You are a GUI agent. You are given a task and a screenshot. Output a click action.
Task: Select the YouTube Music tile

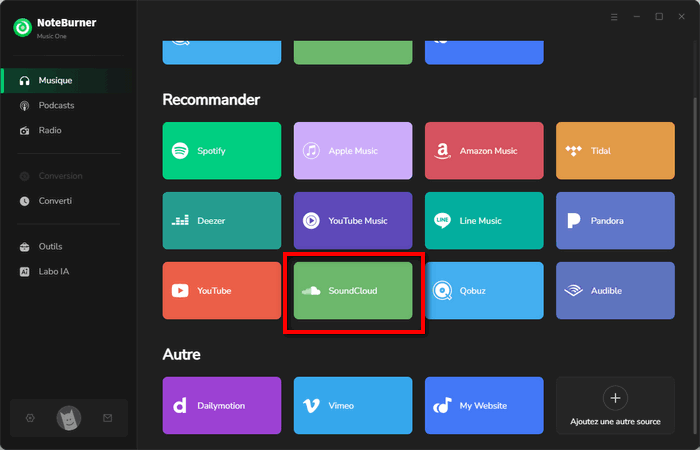tap(353, 221)
